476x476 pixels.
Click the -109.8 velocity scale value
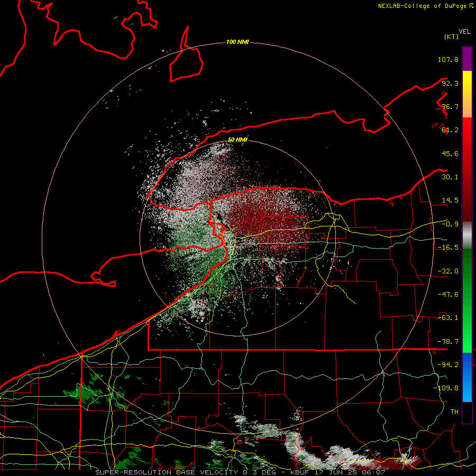(x=446, y=388)
